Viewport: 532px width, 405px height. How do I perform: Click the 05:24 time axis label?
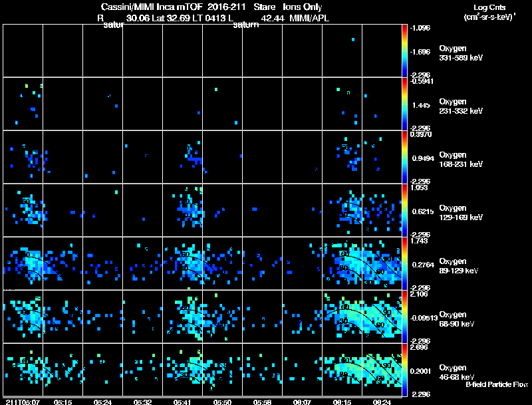(102, 402)
